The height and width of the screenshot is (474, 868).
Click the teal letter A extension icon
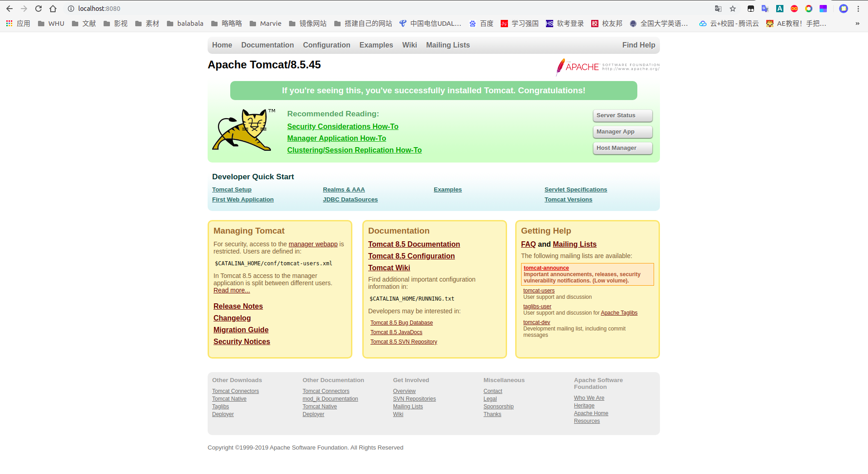[x=780, y=9]
